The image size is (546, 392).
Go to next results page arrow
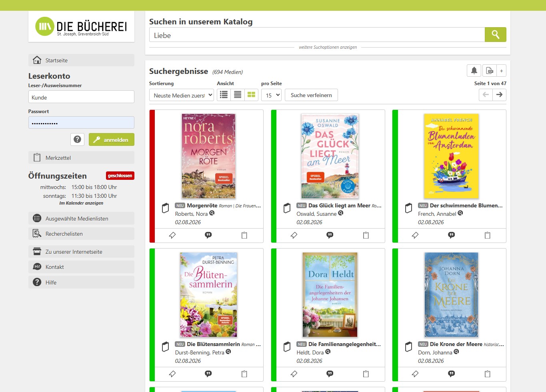pyautogui.click(x=500, y=95)
